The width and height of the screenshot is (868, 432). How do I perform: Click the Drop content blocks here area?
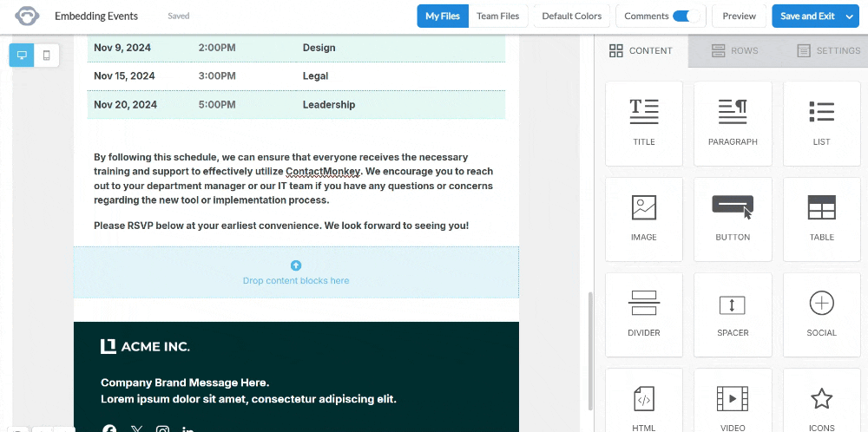(x=296, y=272)
